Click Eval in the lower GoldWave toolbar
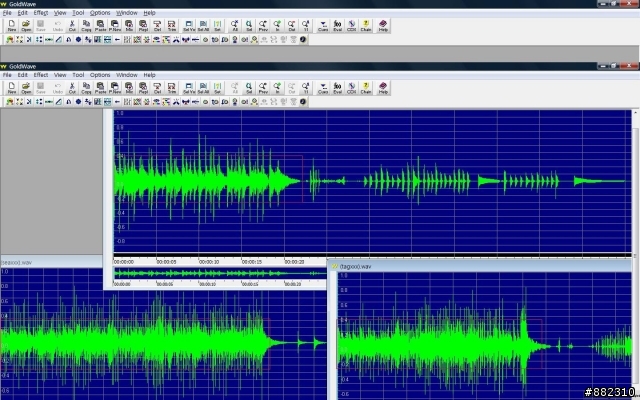The width and height of the screenshot is (640, 400). (337, 87)
